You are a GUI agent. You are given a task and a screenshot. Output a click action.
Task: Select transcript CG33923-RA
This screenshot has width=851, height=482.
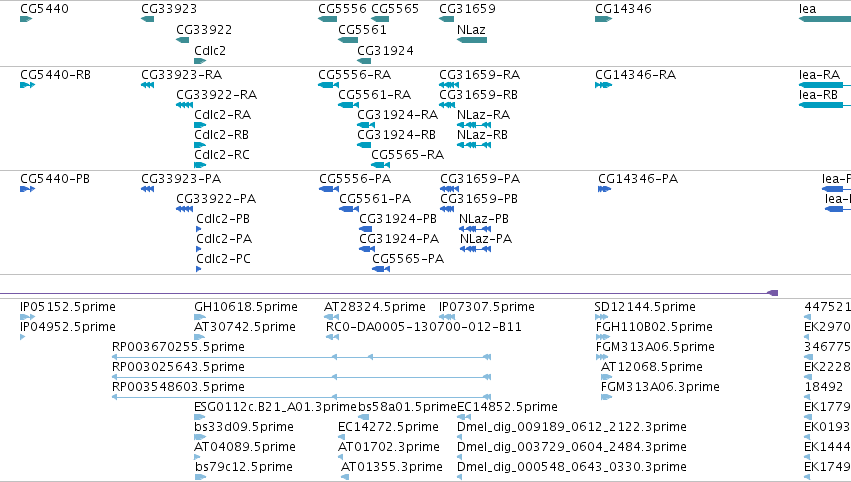(x=182, y=75)
